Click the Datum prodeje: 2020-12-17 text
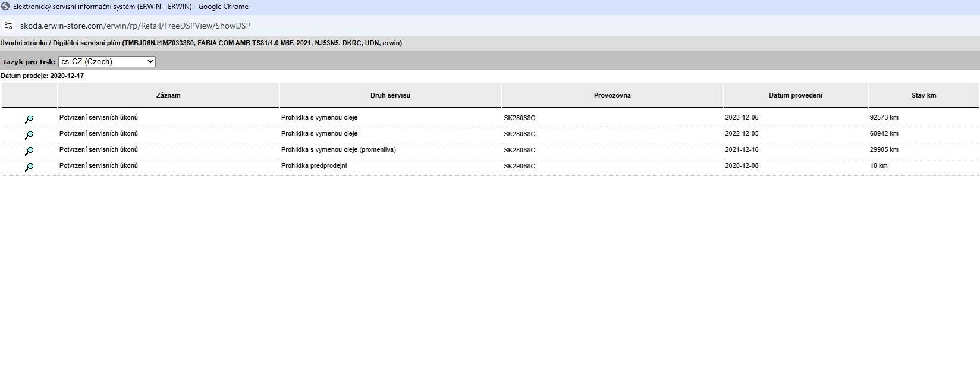Viewport: 980px width, 388px height. 42,76
